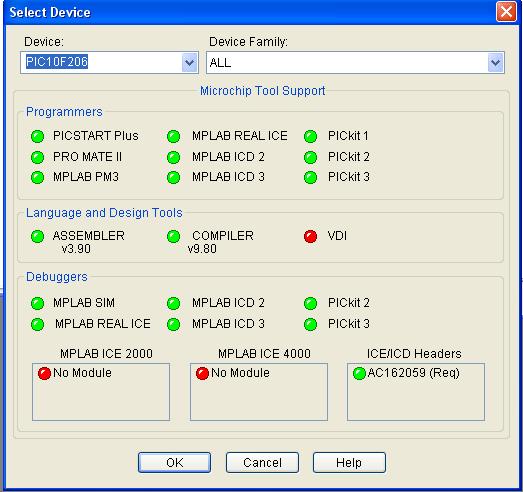523x492 pixels.
Task: Close the Select Device dialog
Action: click(x=506, y=12)
